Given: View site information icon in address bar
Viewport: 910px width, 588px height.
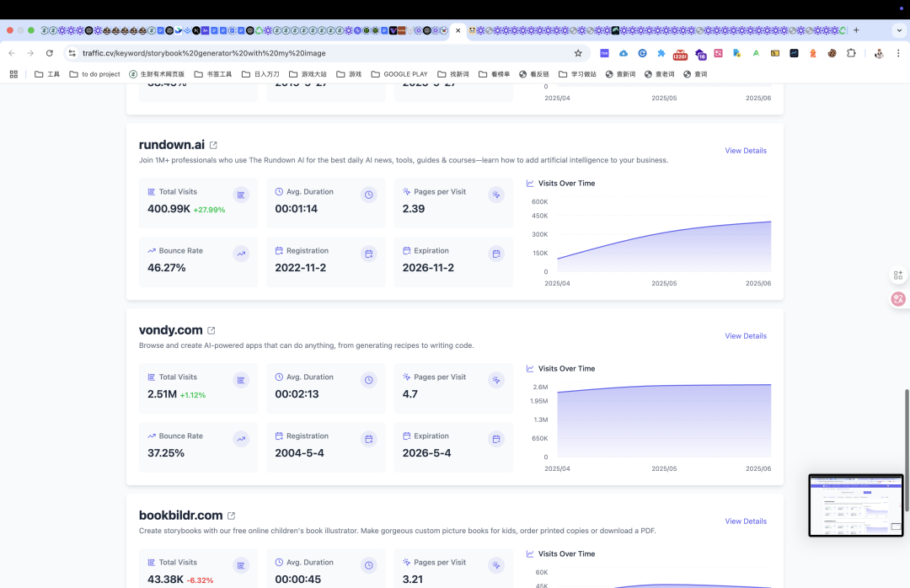Looking at the screenshot, I should coord(72,53).
